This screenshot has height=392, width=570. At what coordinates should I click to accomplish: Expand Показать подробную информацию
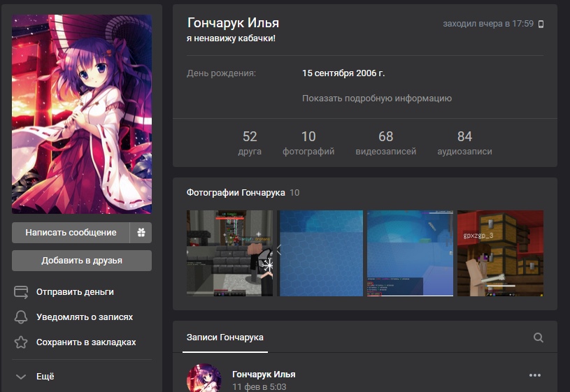pyautogui.click(x=376, y=99)
